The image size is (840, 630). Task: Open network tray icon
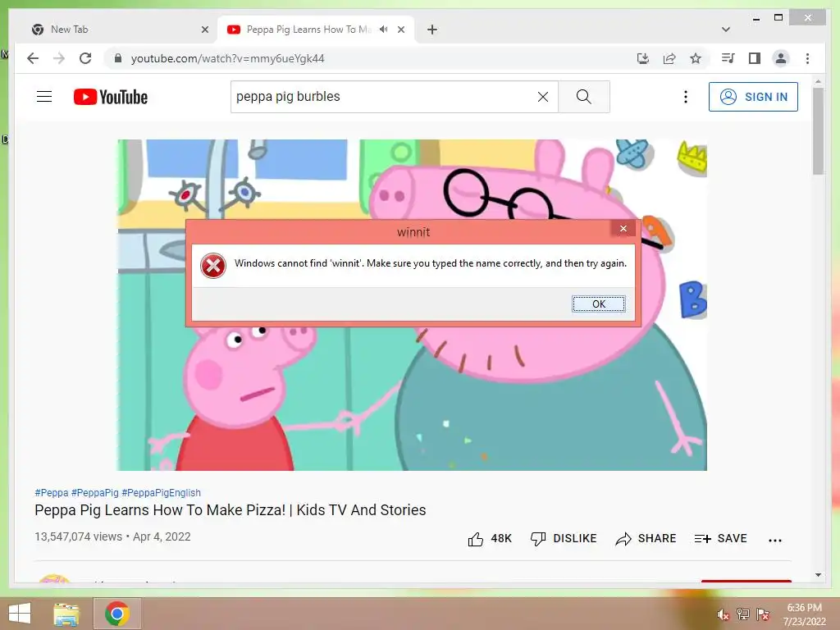coord(742,614)
